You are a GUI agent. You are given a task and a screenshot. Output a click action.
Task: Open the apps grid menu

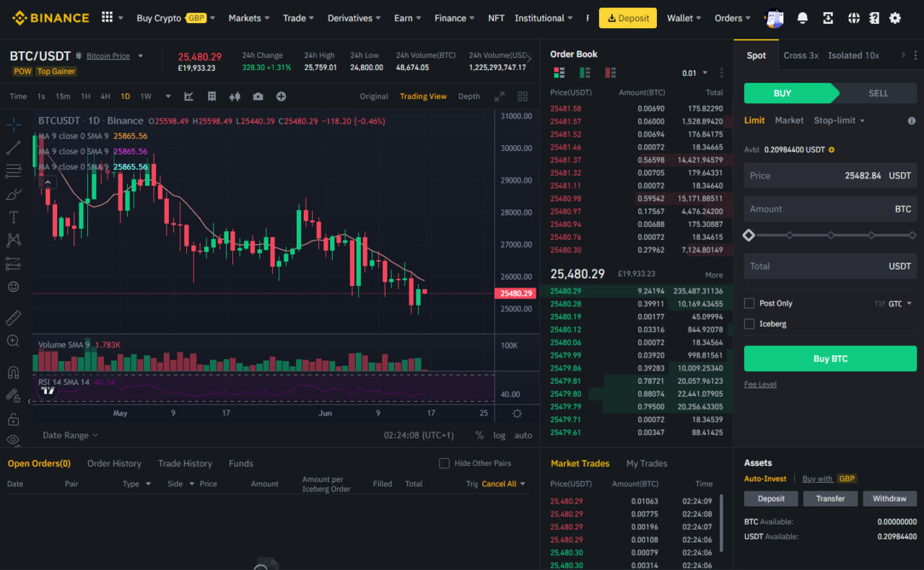point(107,17)
